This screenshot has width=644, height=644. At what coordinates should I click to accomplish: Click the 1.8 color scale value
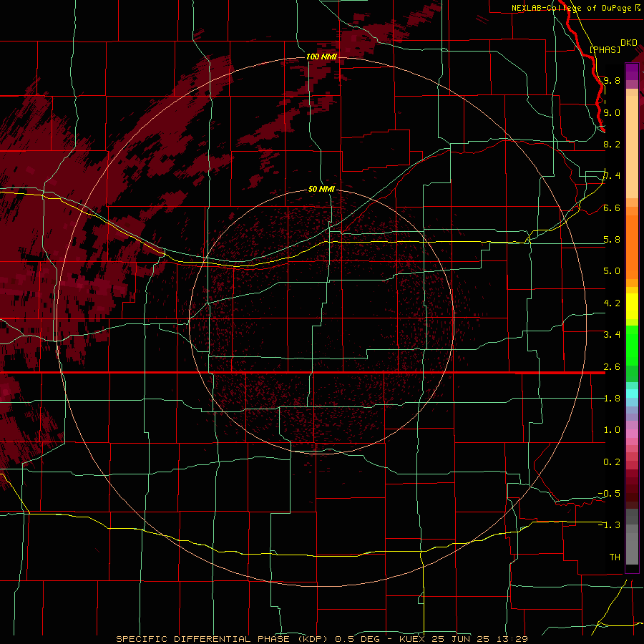(612, 399)
